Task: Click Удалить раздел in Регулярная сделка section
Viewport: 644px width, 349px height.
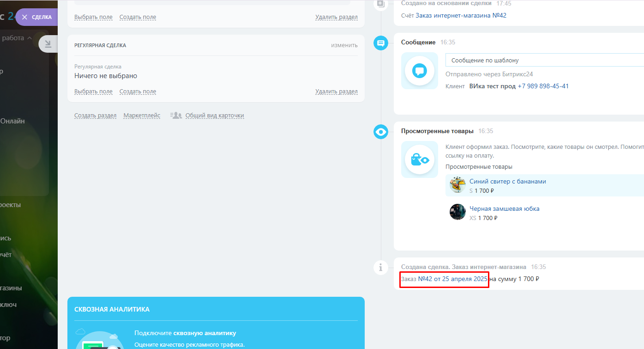Action: (x=337, y=92)
